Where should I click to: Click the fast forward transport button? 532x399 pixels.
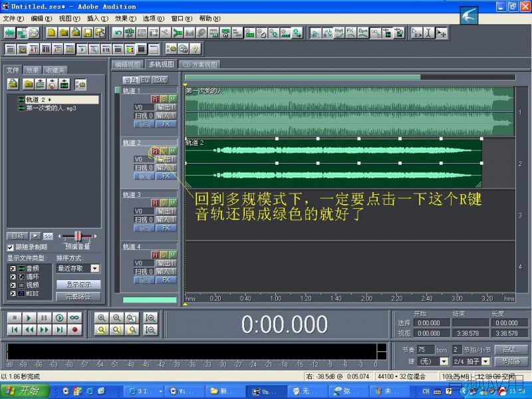44,330
